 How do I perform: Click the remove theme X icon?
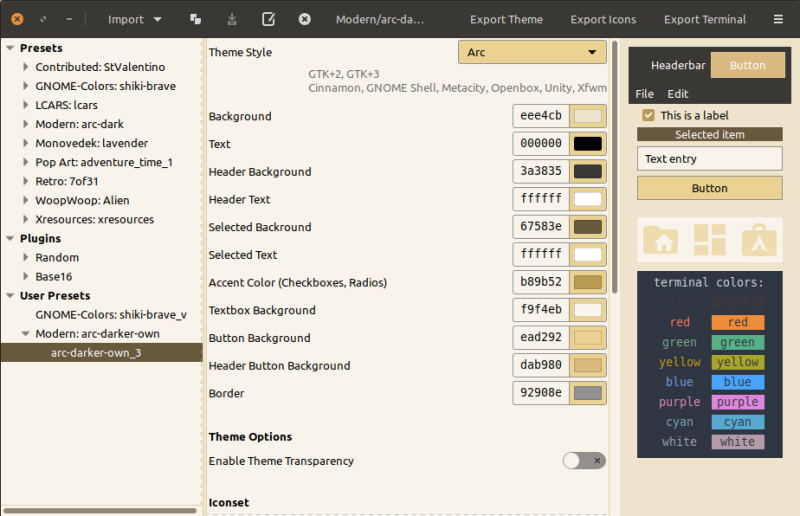304,19
